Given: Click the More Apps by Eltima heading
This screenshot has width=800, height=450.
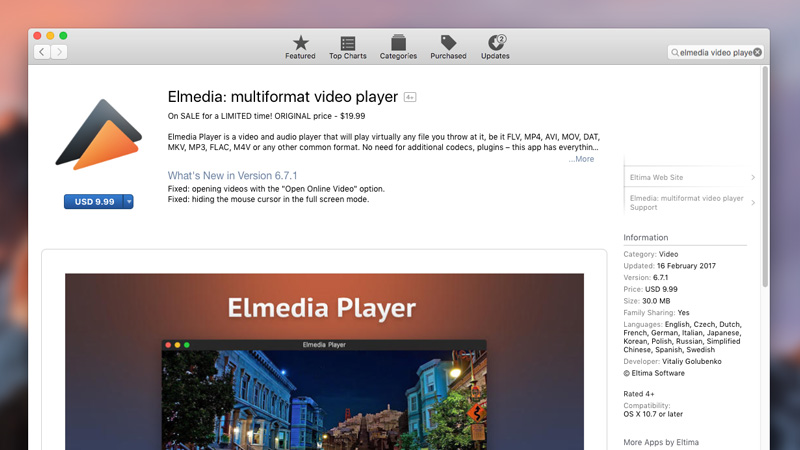Looking at the screenshot, I should tap(661, 442).
